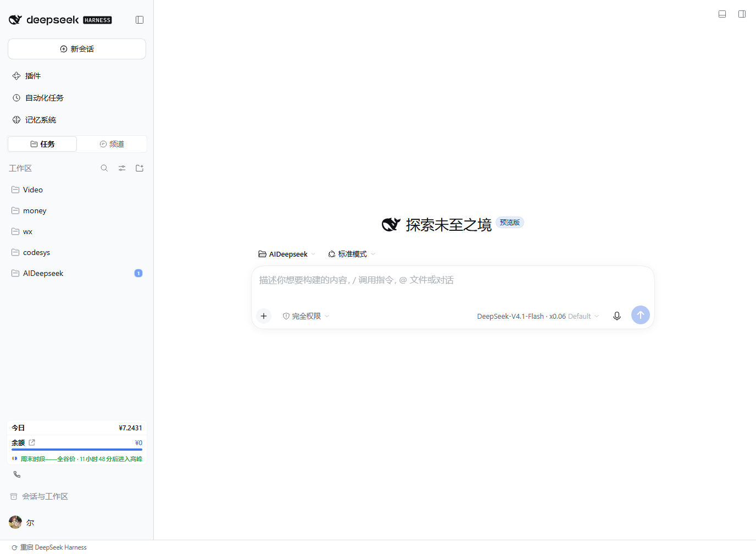Start a new conversation with 新会话
The height and width of the screenshot is (554, 756).
(x=77, y=49)
